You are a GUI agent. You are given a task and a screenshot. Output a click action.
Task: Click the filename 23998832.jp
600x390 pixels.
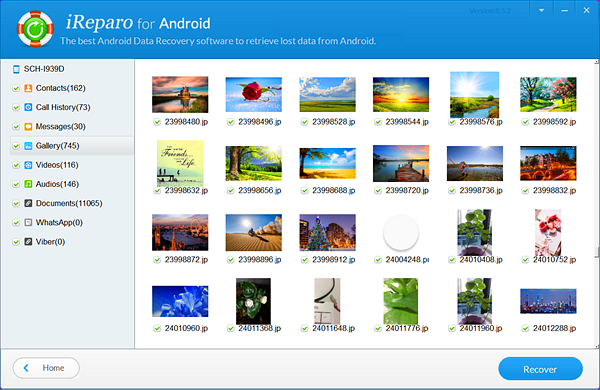[554, 191]
